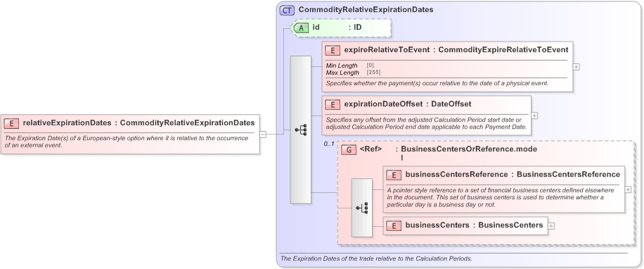The image size is (644, 269).
Task: Select the ': ID' attribute type text
Action: click(355, 27)
